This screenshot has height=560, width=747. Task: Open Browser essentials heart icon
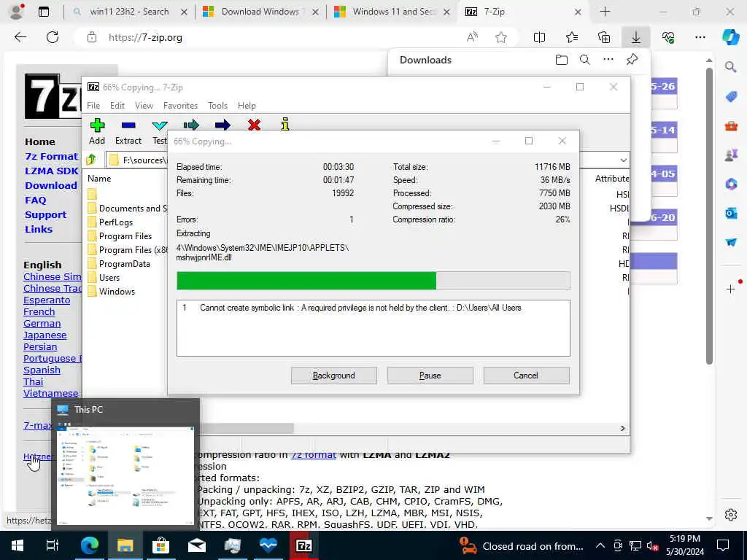click(x=668, y=37)
